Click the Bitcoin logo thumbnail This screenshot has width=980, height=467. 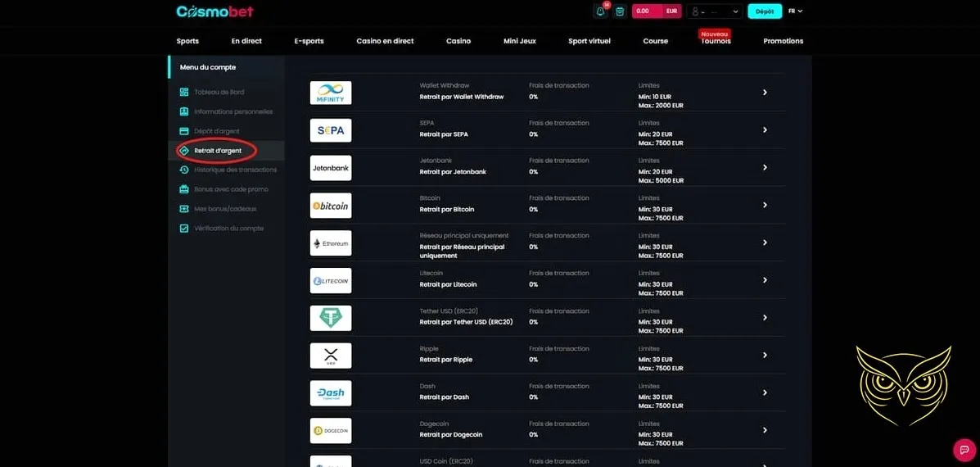click(x=331, y=206)
